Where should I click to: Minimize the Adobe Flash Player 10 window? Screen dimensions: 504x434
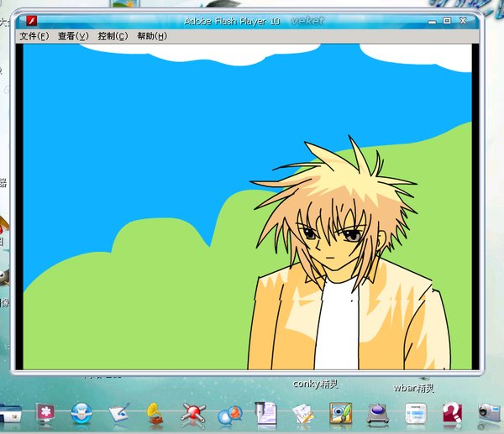[433, 22]
